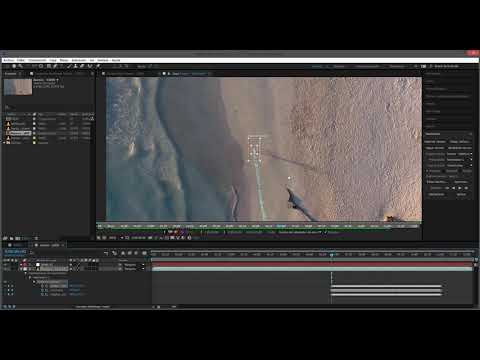Viewport: 480px width, 360px height.
Task: Switch to the Capa viewer tab
Action: coord(188,74)
